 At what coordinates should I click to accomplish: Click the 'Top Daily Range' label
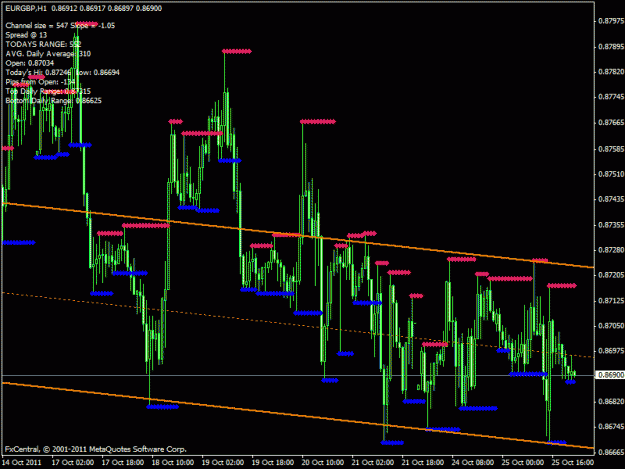tap(33, 91)
